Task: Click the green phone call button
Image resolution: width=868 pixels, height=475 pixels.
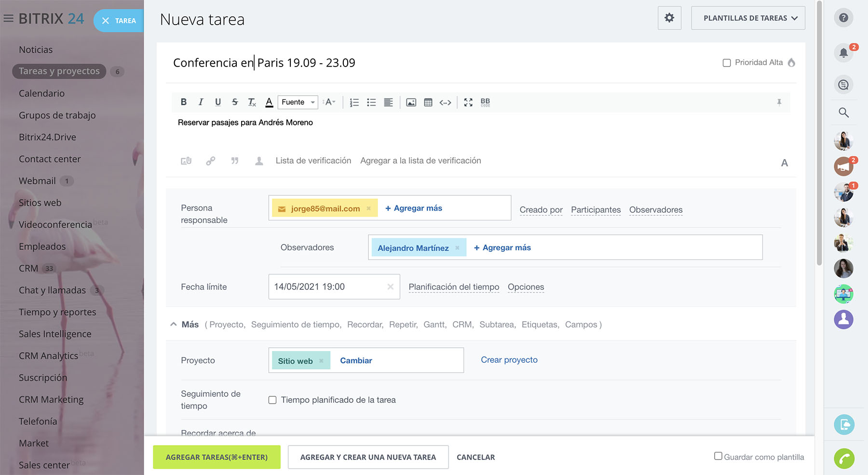Action: click(x=844, y=458)
